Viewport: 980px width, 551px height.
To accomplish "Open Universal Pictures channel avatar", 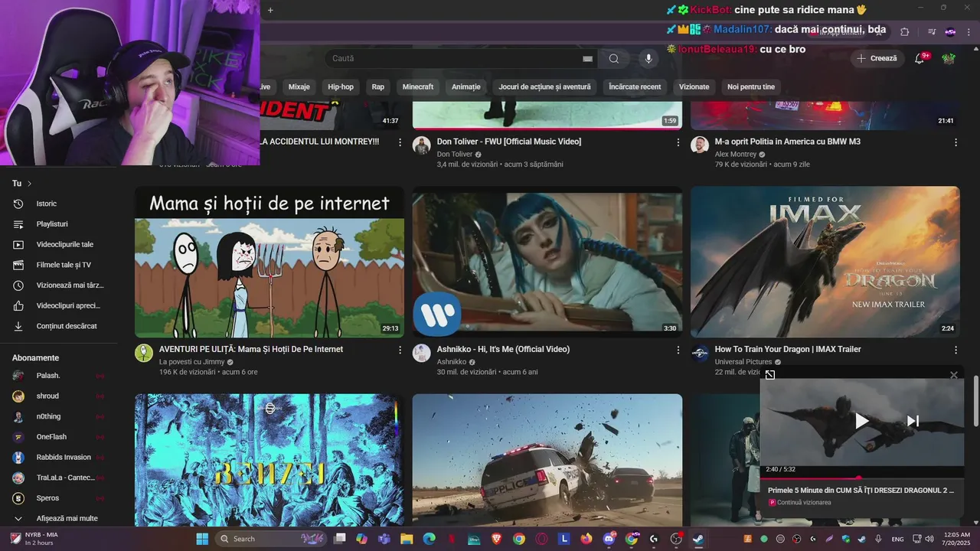I will click(x=700, y=353).
